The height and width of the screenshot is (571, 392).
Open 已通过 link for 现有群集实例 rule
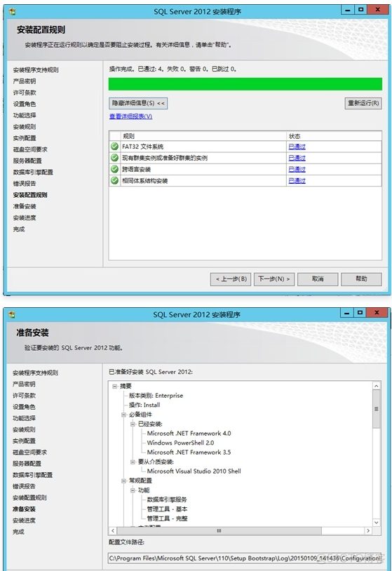pyautogui.click(x=297, y=158)
